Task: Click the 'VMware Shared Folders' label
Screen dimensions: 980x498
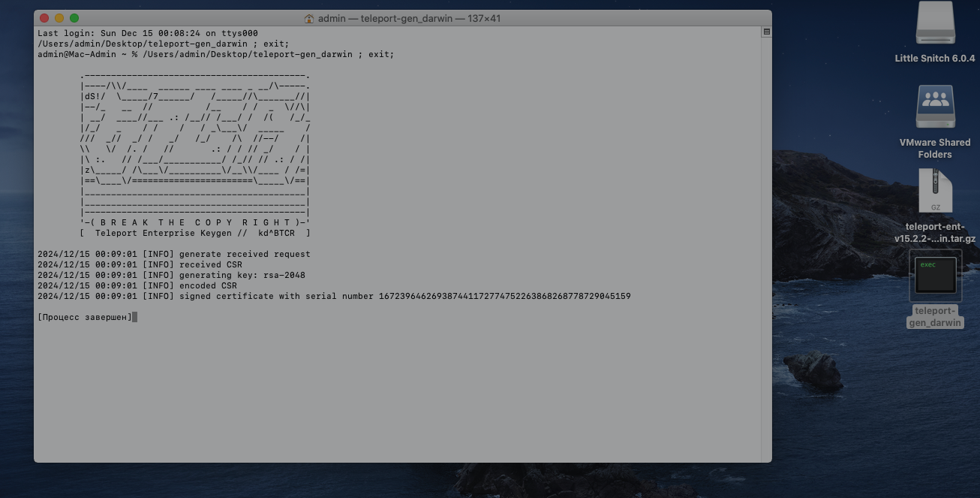Action: tap(935, 149)
